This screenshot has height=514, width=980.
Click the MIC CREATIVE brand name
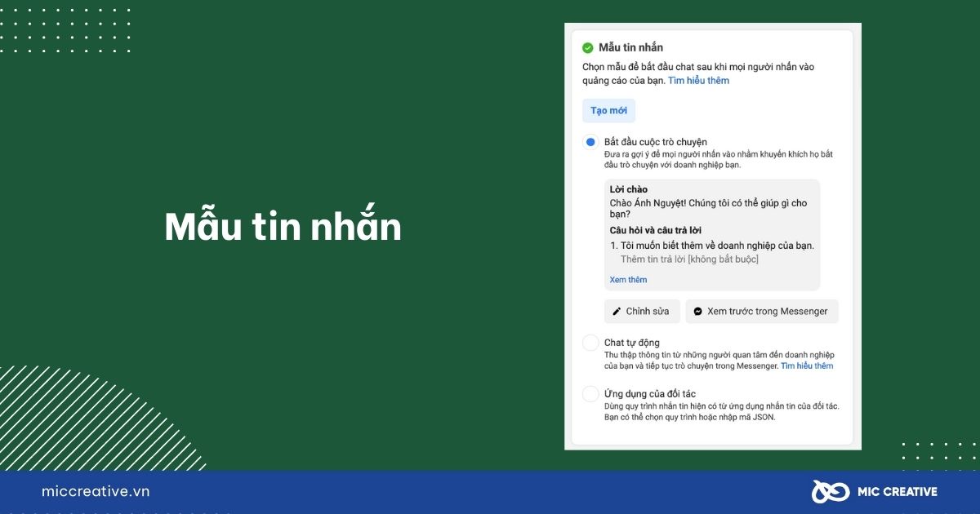click(x=897, y=492)
